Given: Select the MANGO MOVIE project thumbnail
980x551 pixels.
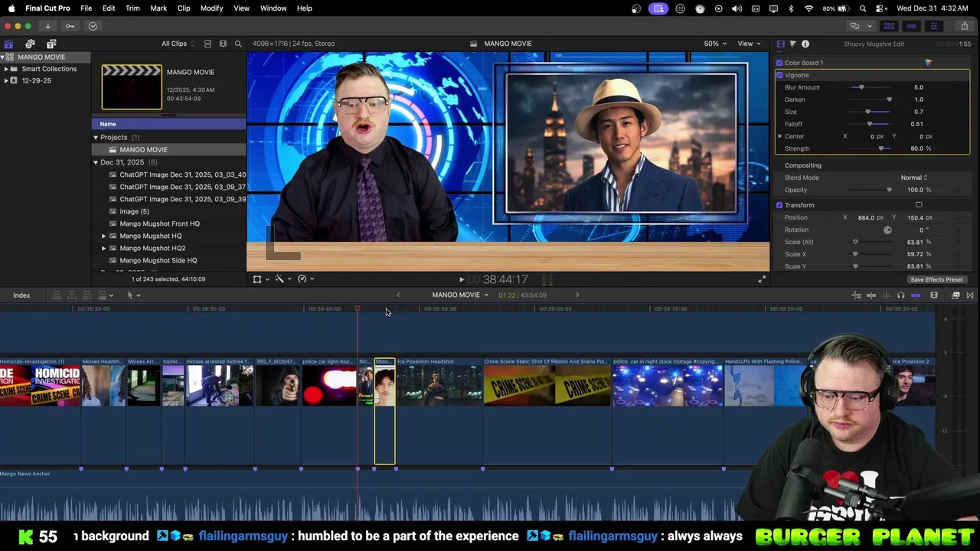Looking at the screenshot, I should point(132,86).
